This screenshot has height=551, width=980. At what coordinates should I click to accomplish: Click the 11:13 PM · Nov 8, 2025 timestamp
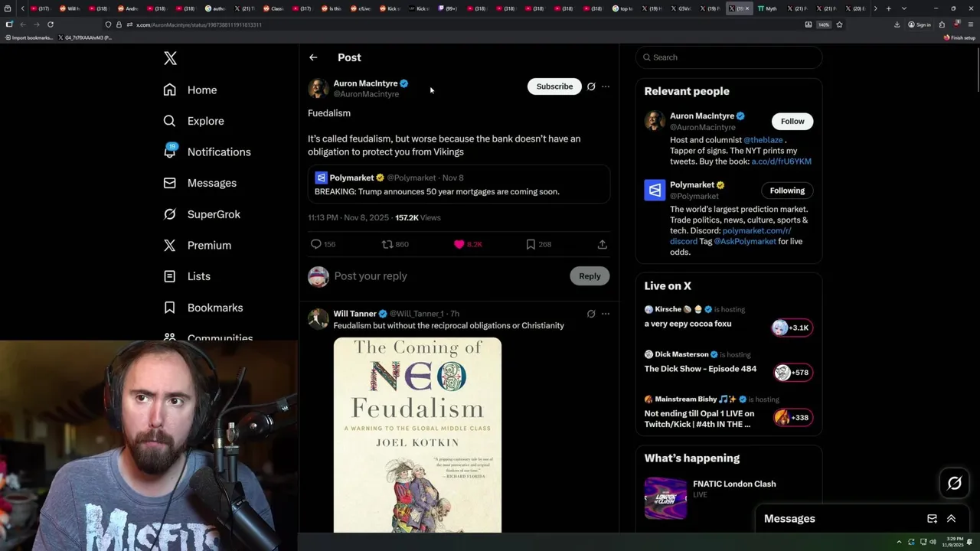348,217
